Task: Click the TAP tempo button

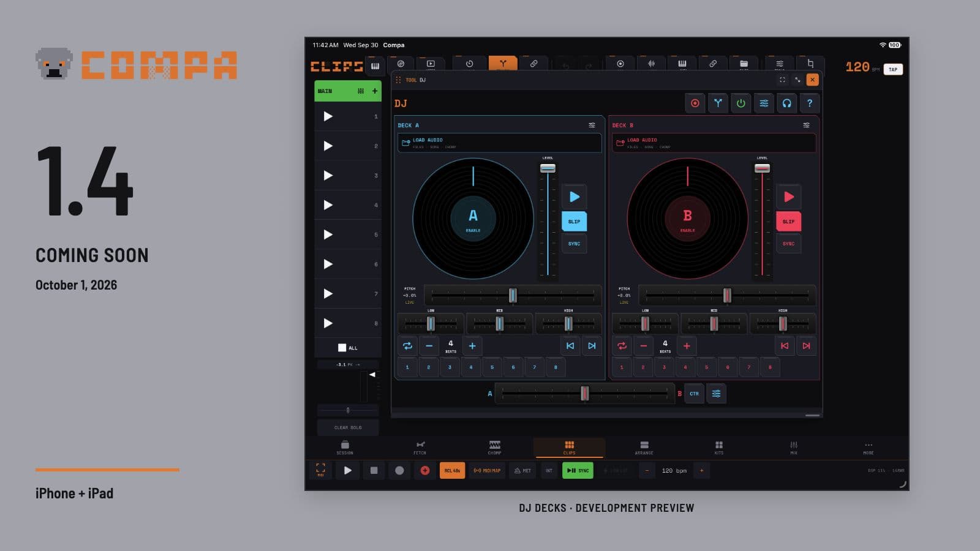Action: click(x=893, y=69)
